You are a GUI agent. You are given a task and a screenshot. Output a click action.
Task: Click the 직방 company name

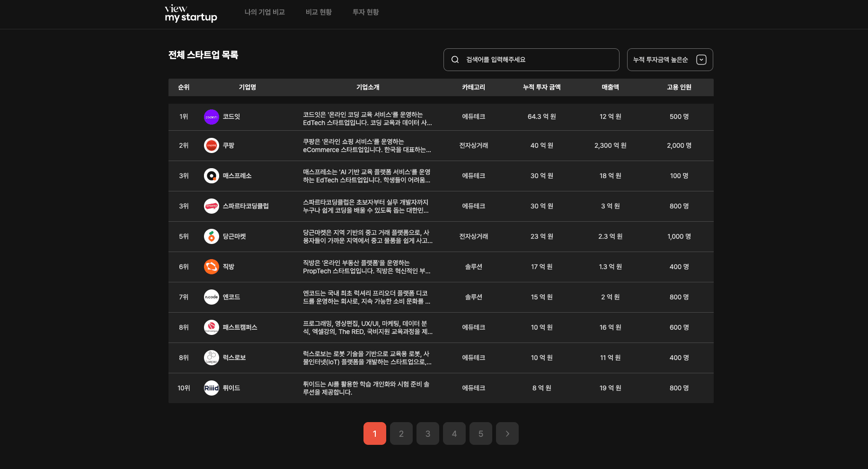[229, 267]
